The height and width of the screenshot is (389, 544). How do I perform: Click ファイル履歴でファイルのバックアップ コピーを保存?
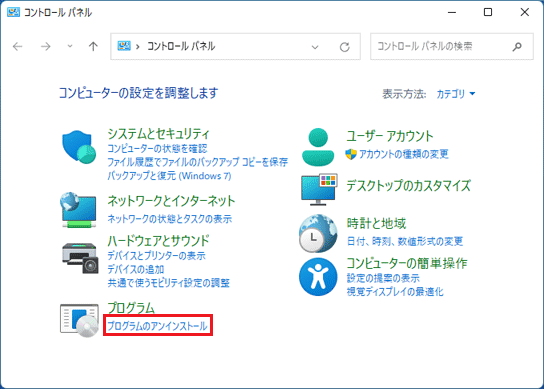click(x=197, y=162)
